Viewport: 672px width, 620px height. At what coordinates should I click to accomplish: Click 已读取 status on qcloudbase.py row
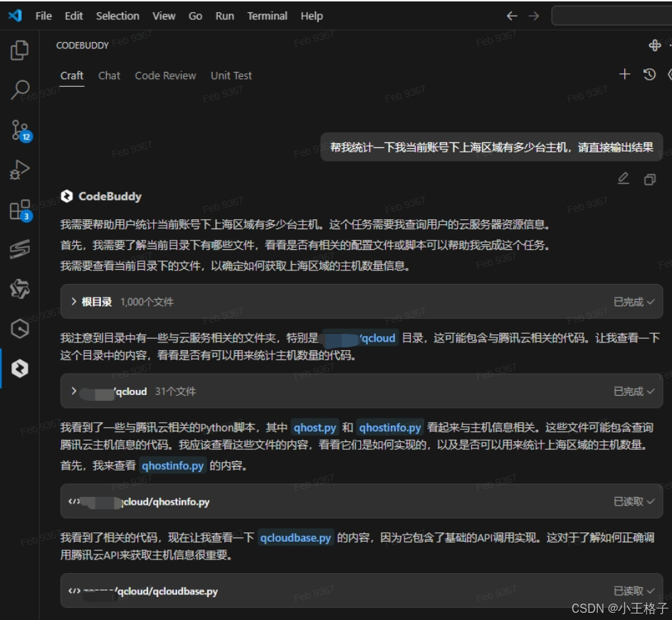click(634, 591)
